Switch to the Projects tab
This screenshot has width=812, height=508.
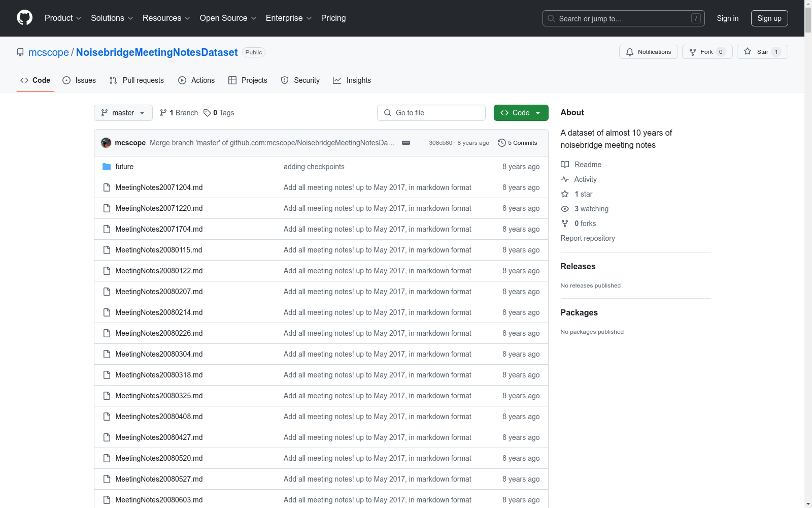[248, 80]
